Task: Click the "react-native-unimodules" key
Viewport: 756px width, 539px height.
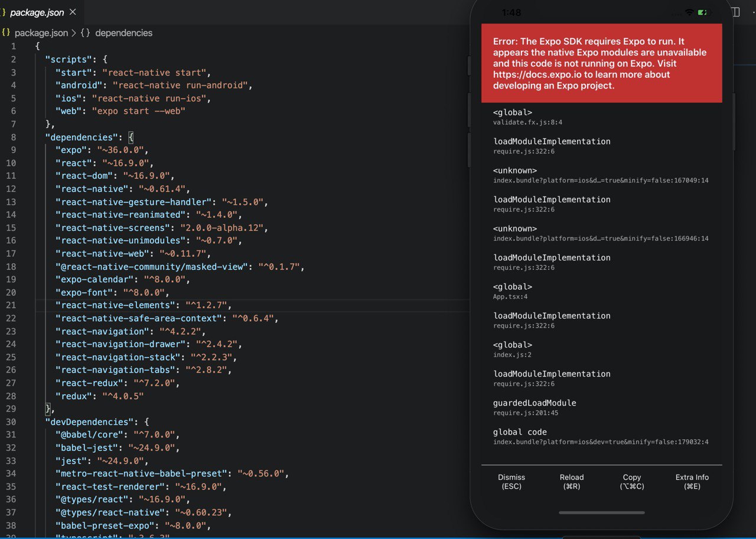Action: click(120, 241)
